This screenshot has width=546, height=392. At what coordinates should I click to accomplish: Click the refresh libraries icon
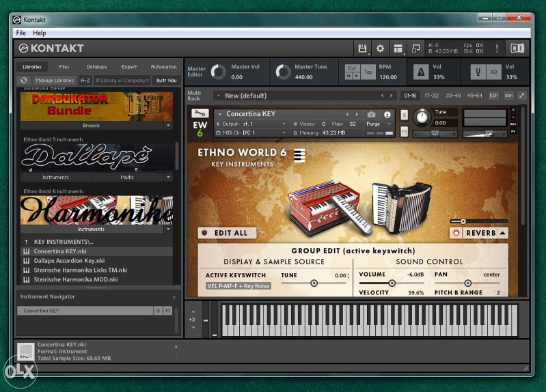24,81
